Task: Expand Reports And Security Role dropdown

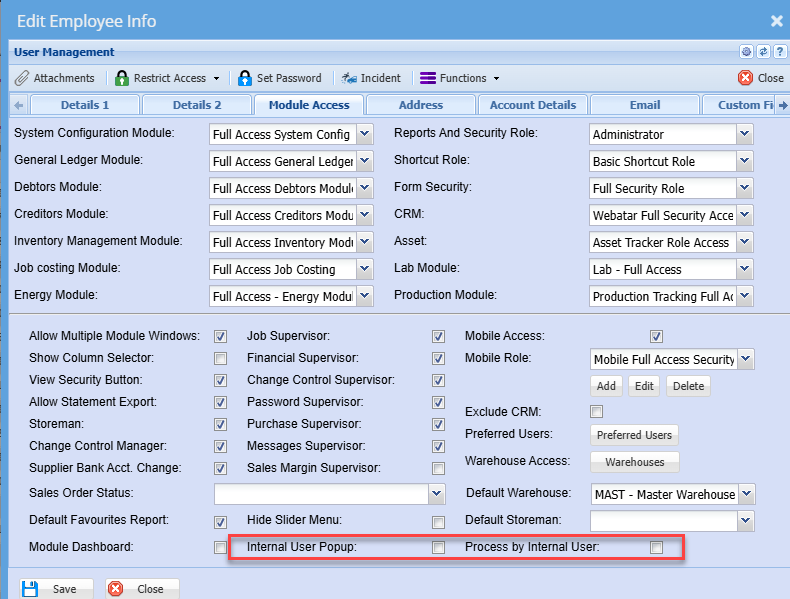Action: pos(745,134)
